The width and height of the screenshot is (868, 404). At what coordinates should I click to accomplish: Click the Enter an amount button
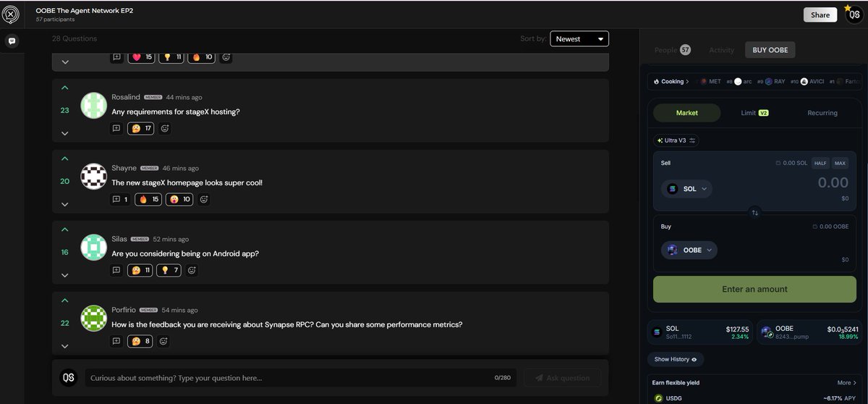[754, 289]
